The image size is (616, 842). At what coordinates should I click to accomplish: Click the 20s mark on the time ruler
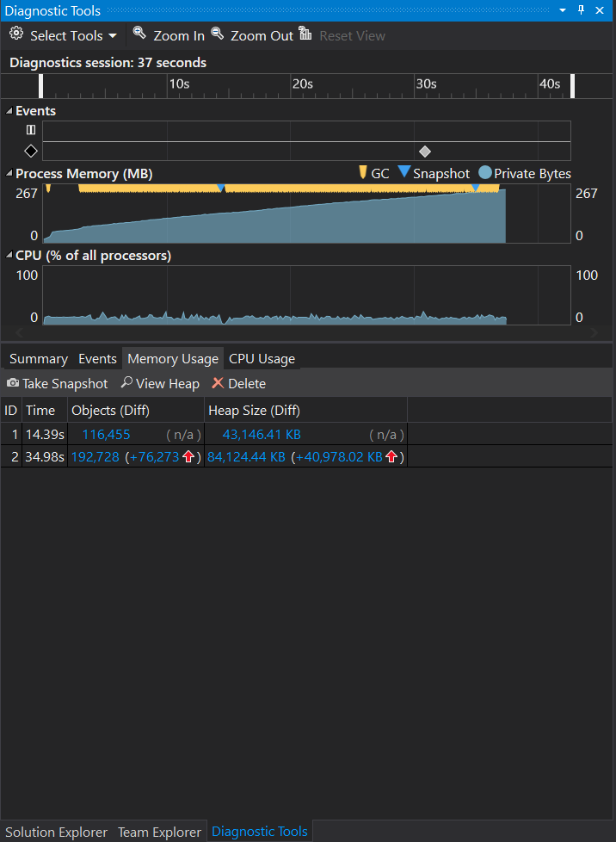pyautogui.click(x=303, y=84)
